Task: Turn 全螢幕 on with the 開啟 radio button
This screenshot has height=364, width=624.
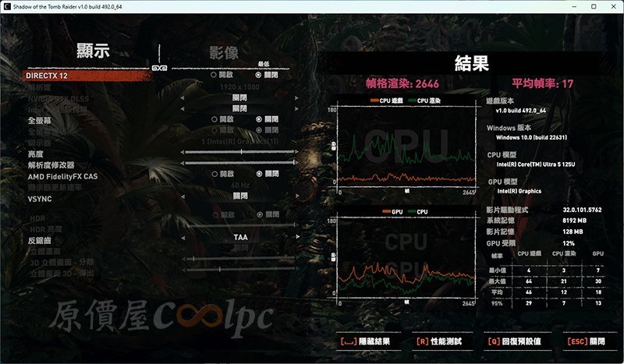Action: 222,119
